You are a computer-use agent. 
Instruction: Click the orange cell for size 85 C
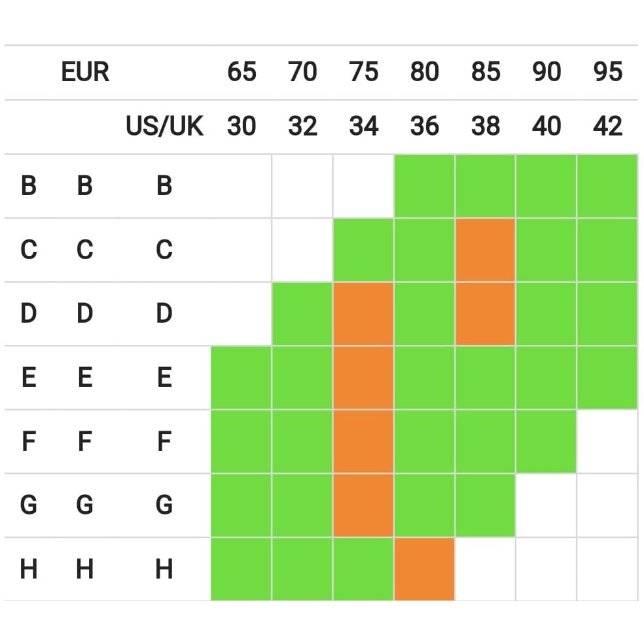pyautogui.click(x=485, y=249)
